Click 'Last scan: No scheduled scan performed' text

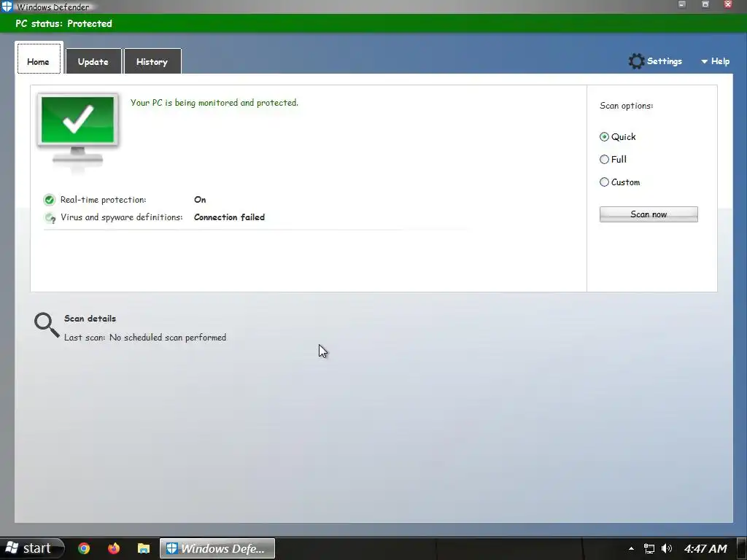(145, 338)
